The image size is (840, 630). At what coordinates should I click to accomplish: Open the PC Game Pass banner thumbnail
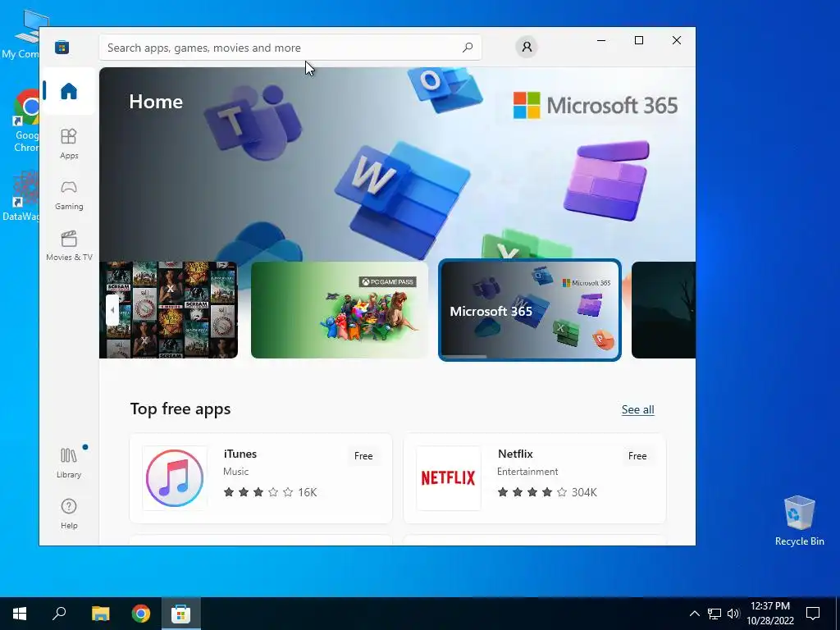(x=340, y=309)
